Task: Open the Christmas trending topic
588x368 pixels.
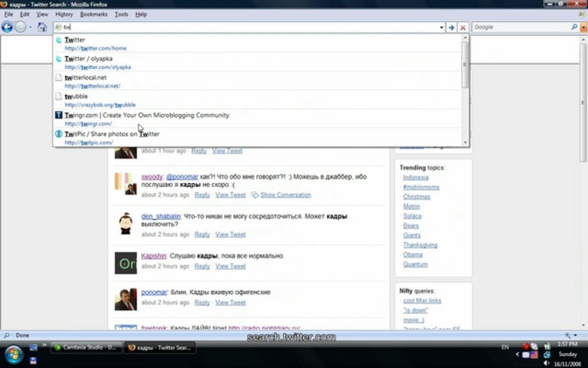Action: (416, 197)
